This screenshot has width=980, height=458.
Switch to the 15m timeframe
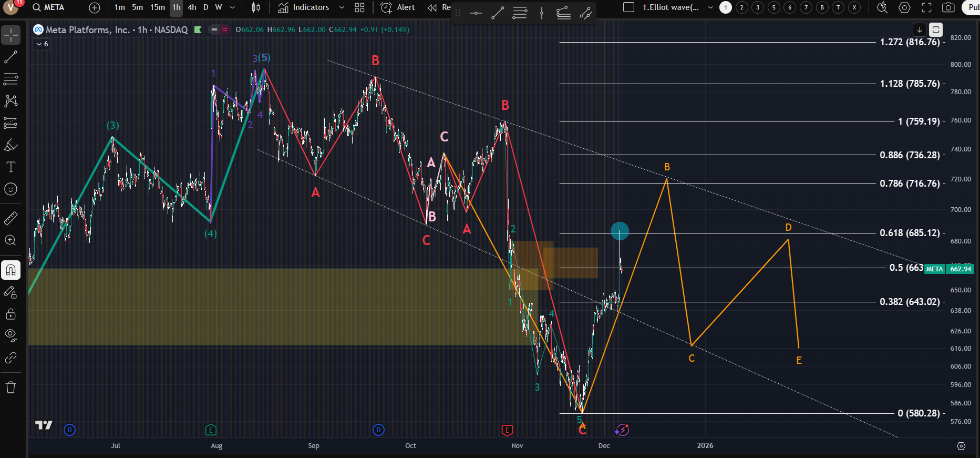pyautogui.click(x=158, y=7)
